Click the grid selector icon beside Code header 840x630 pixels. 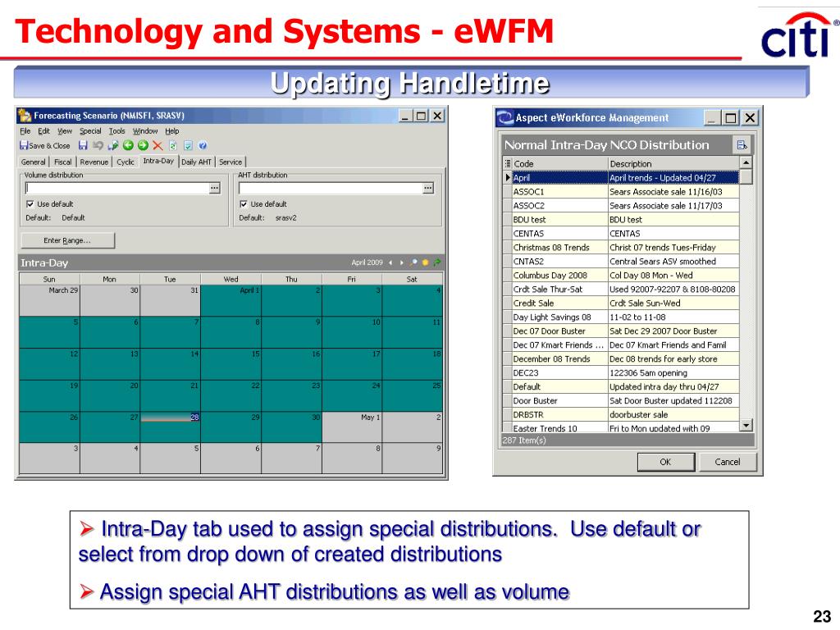point(507,163)
